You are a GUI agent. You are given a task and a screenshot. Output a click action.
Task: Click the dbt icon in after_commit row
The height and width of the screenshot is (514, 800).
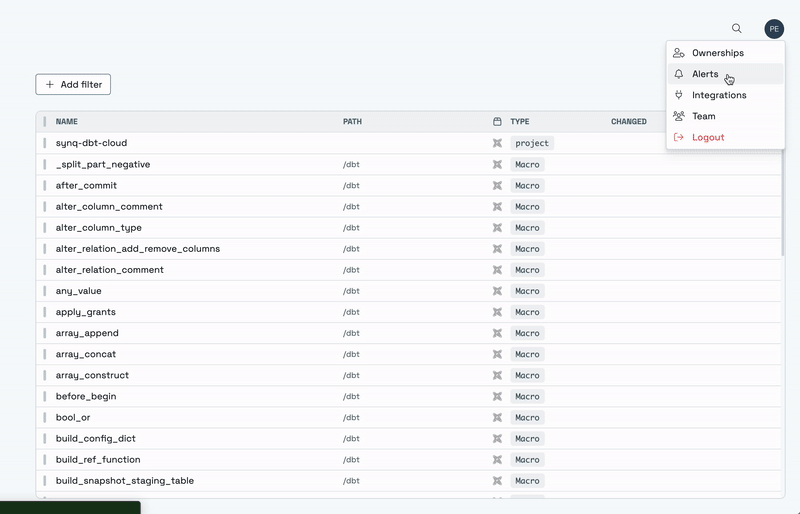coord(497,185)
